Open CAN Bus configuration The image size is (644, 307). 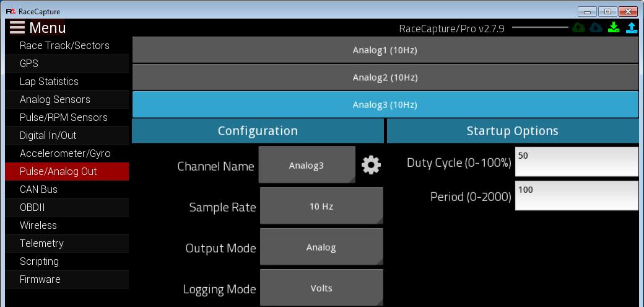[67, 189]
